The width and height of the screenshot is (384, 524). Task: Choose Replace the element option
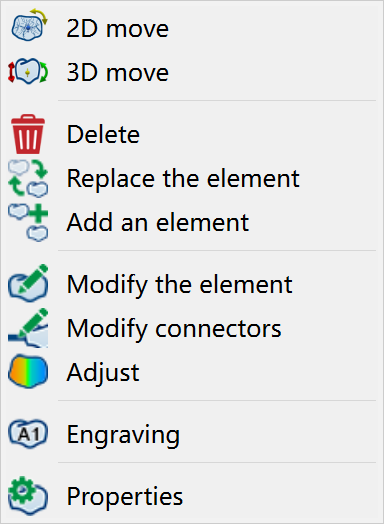[x=192, y=178]
